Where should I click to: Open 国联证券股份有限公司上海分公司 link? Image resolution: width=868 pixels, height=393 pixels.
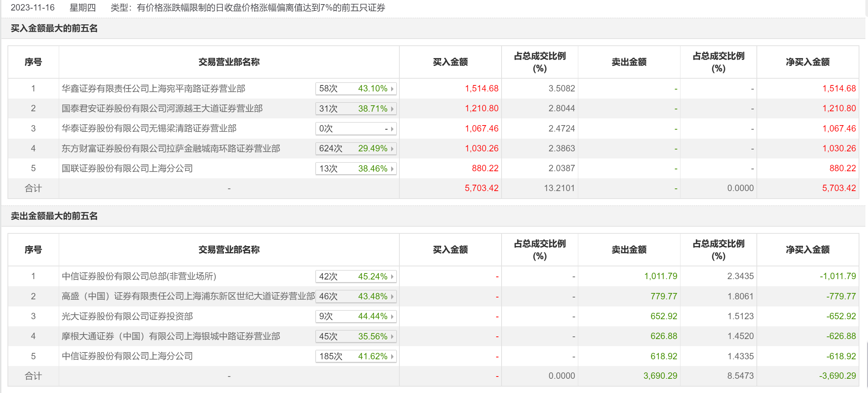pyautogui.click(x=127, y=169)
